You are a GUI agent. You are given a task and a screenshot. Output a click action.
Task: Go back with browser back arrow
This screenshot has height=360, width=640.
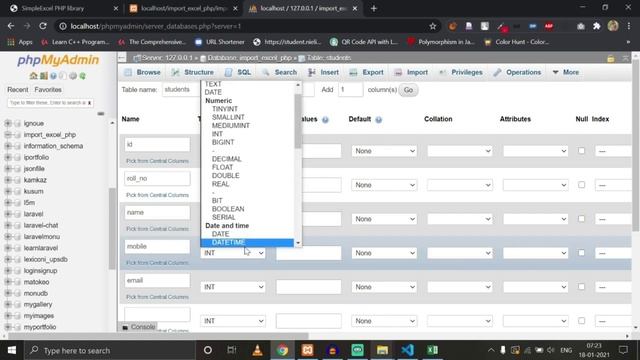click(x=11, y=26)
